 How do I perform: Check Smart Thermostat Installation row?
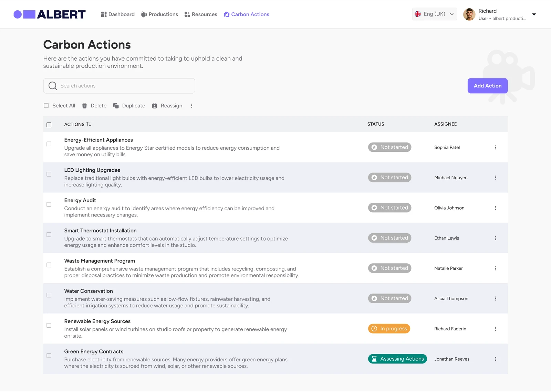point(49,235)
